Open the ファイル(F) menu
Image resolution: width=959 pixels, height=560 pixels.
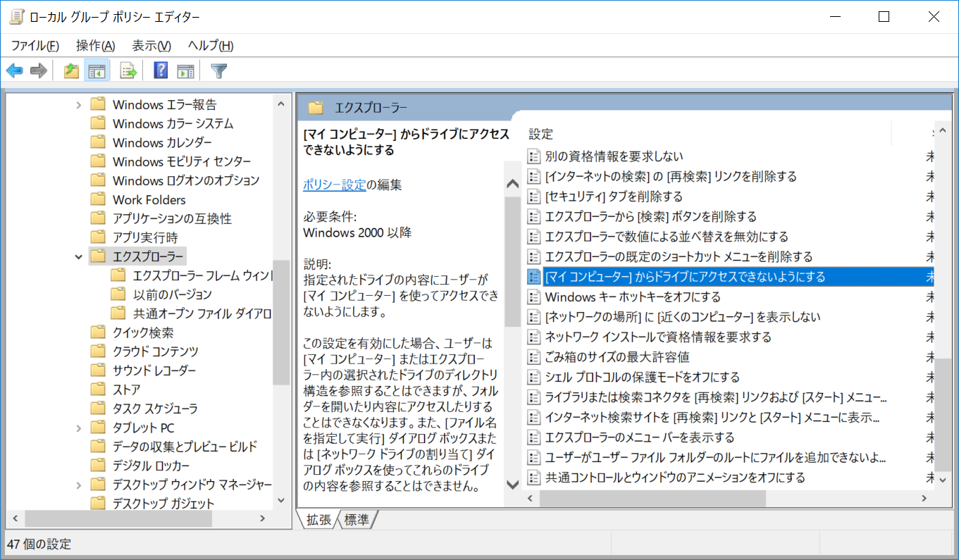[x=35, y=46]
